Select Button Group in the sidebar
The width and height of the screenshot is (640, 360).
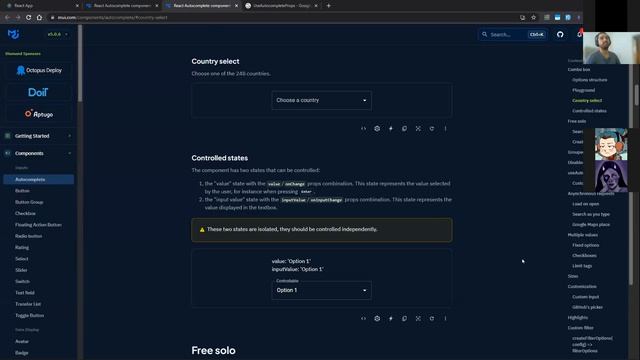tap(29, 202)
